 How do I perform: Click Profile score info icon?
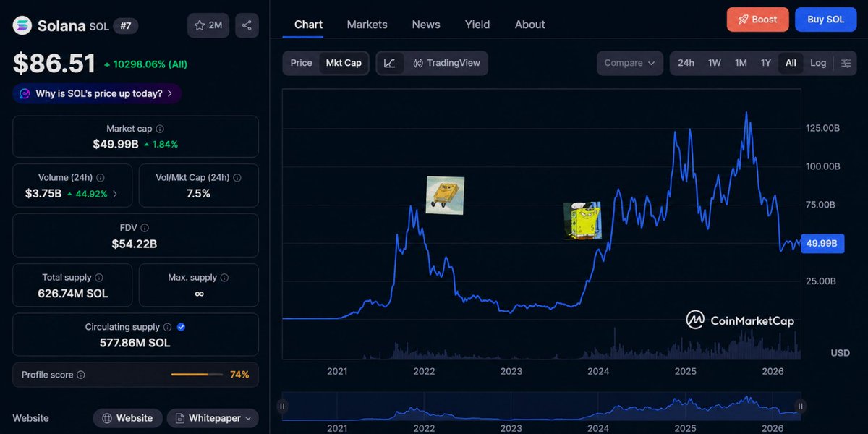click(x=81, y=375)
